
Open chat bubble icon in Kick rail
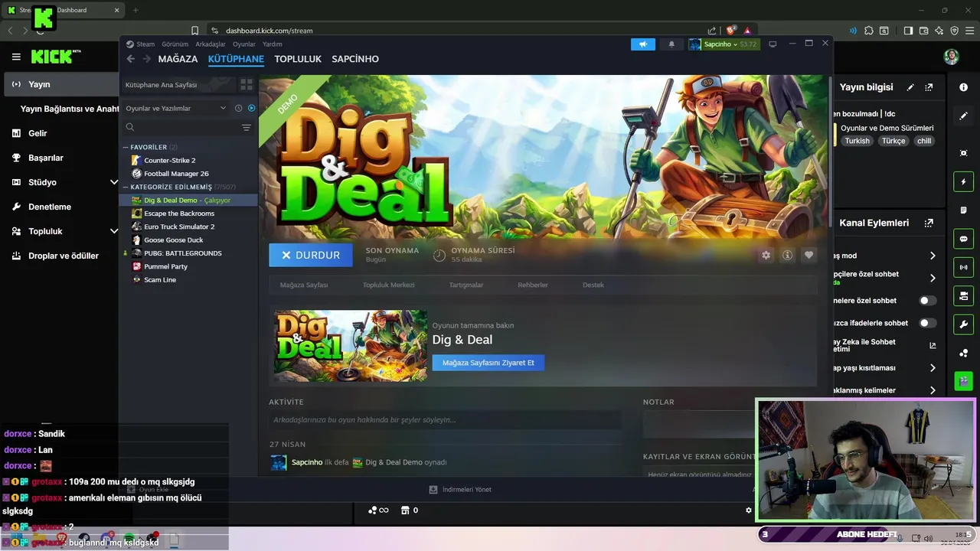pyautogui.click(x=963, y=239)
